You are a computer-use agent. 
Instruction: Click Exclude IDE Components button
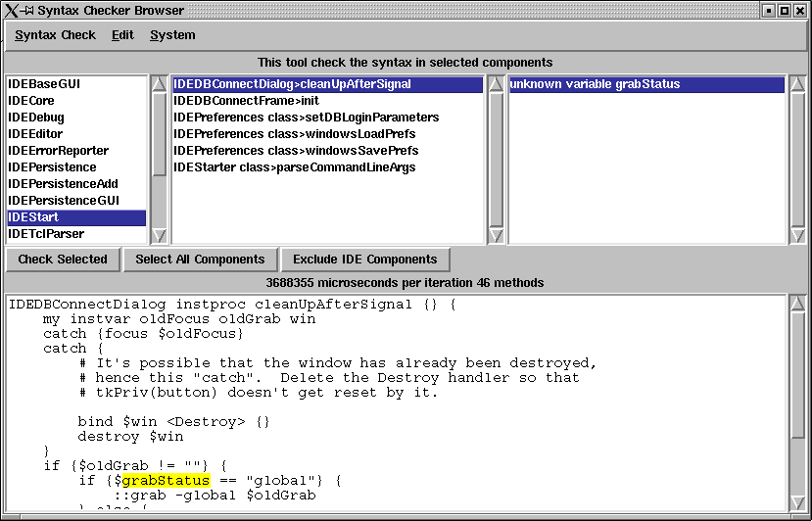tap(364, 260)
